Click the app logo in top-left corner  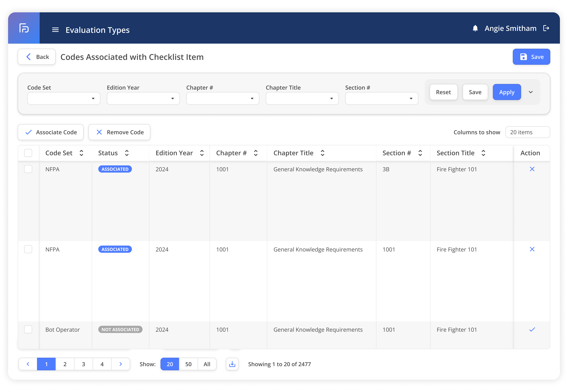pos(24,28)
